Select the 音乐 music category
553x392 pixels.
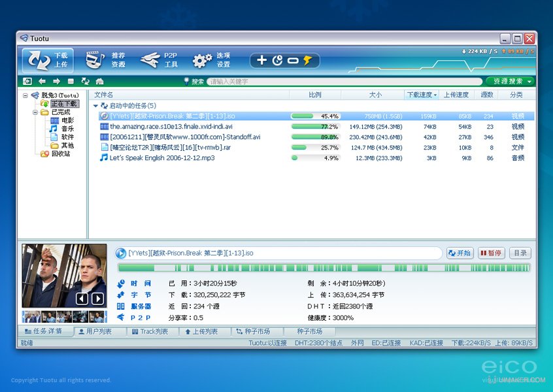tap(67, 129)
